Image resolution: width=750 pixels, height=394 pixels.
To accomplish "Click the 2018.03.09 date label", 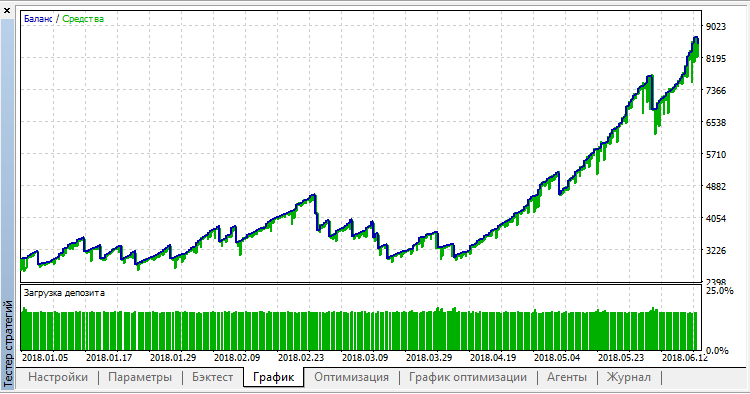I will 365,358.
